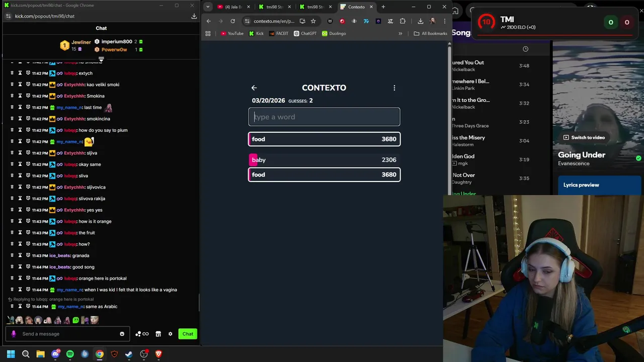Open the YouTube bookmark
The height and width of the screenshot is (362, 644).
pos(232,34)
